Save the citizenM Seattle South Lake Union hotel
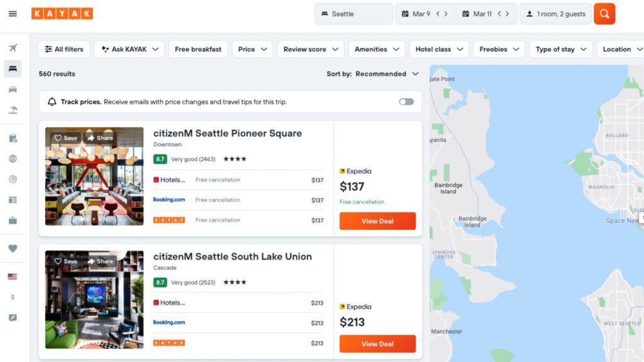The image size is (644, 362). point(64,261)
